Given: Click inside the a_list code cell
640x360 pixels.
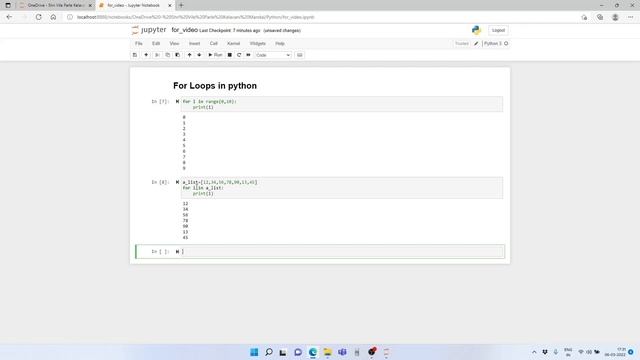Looking at the screenshot, I should pyautogui.click(x=342, y=188).
